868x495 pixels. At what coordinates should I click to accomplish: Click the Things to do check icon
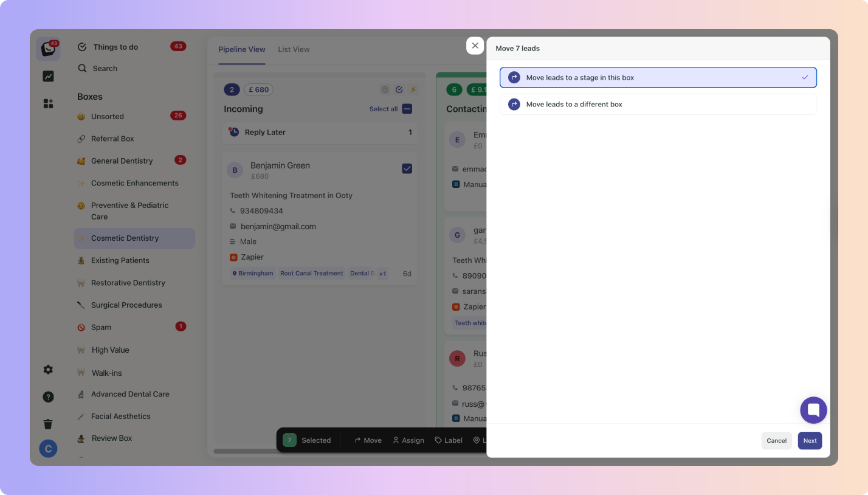point(82,47)
